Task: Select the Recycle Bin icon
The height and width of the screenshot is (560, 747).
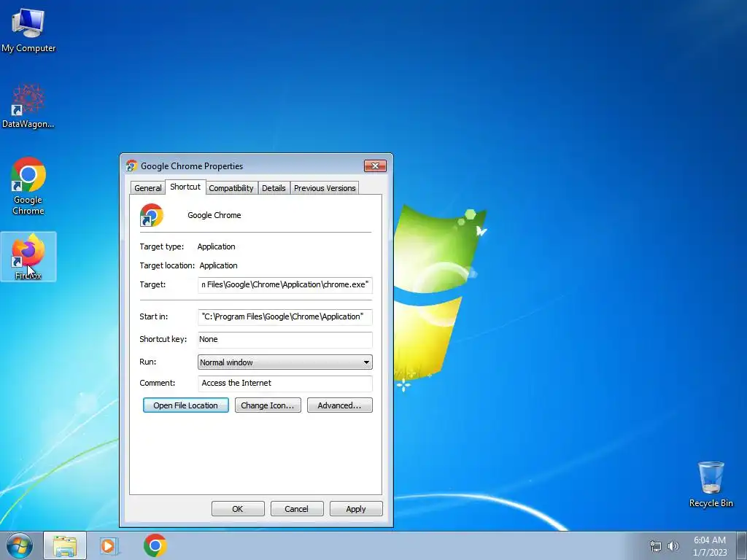Action: point(711,484)
